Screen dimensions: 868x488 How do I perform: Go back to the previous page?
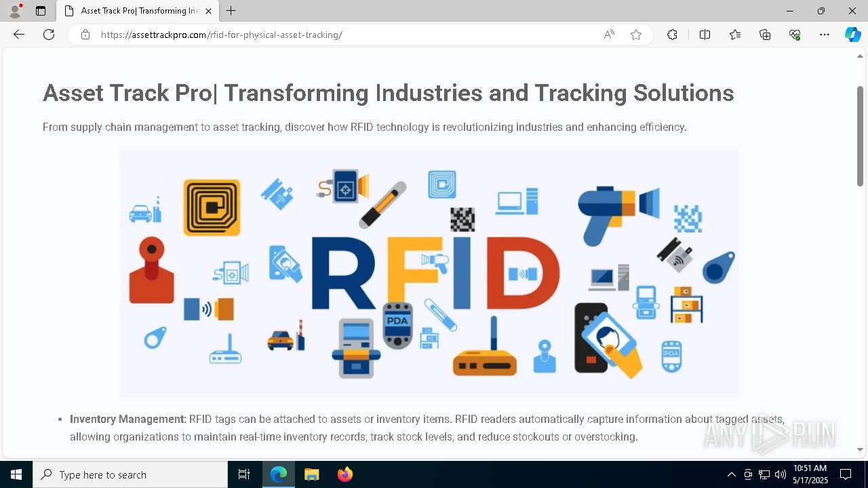[x=19, y=35]
